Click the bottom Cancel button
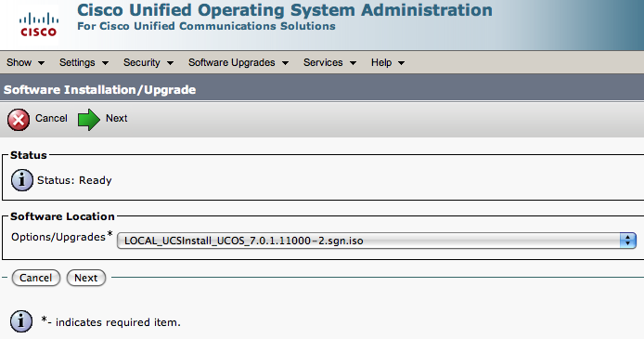Image resolution: width=644 pixels, height=339 pixels. pyautogui.click(x=36, y=278)
